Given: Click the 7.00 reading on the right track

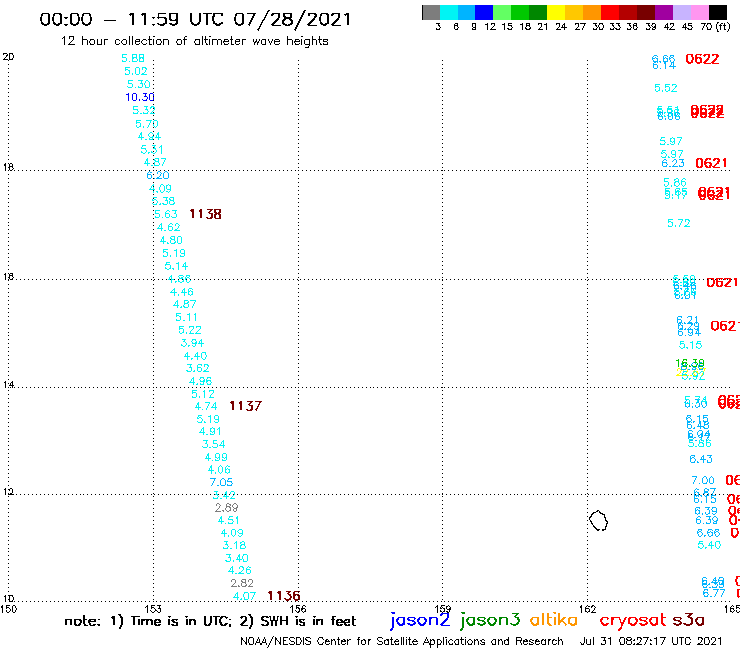Looking at the screenshot, I should click(x=703, y=481).
